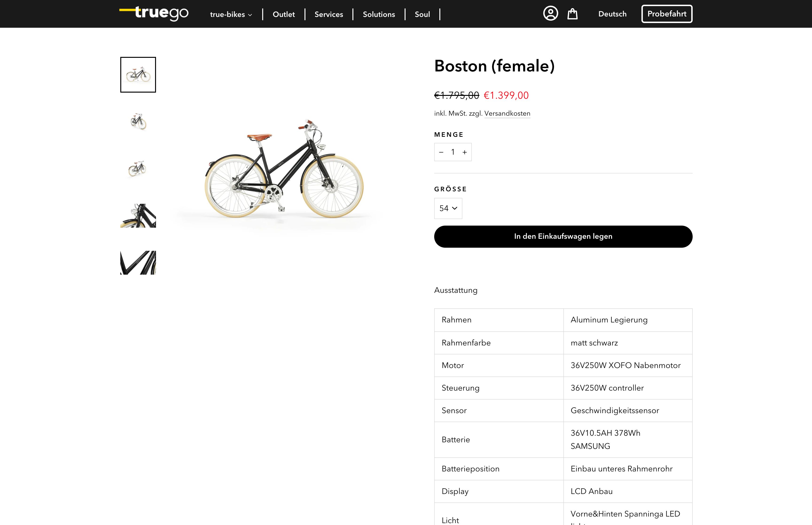
Task: Click the quantity input field
Action: 453,152
